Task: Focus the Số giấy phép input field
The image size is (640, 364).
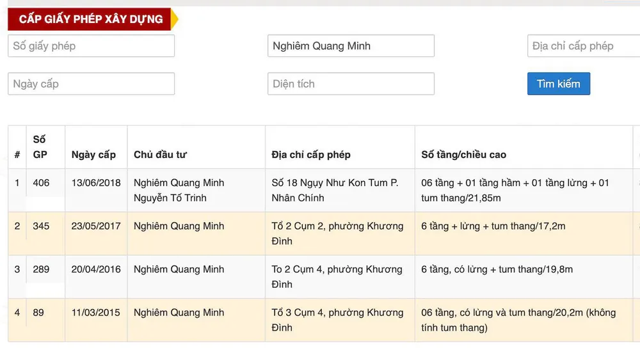Action: pyautogui.click(x=92, y=45)
